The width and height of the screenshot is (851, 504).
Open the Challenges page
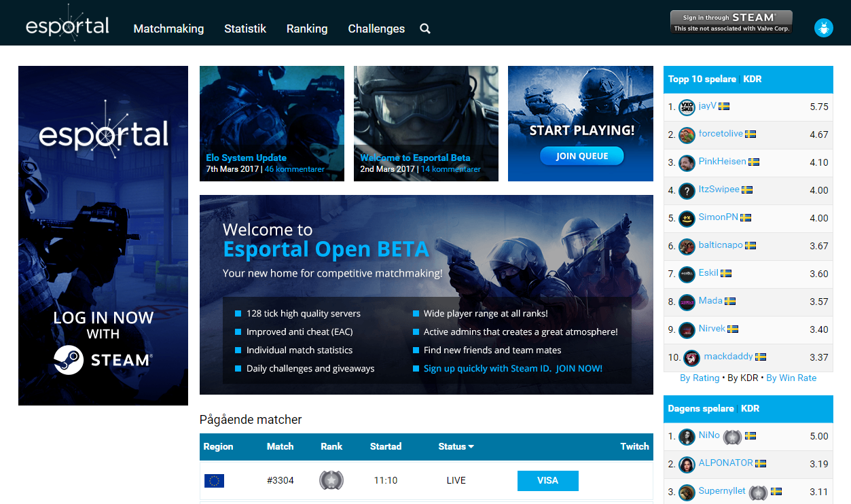376,29
